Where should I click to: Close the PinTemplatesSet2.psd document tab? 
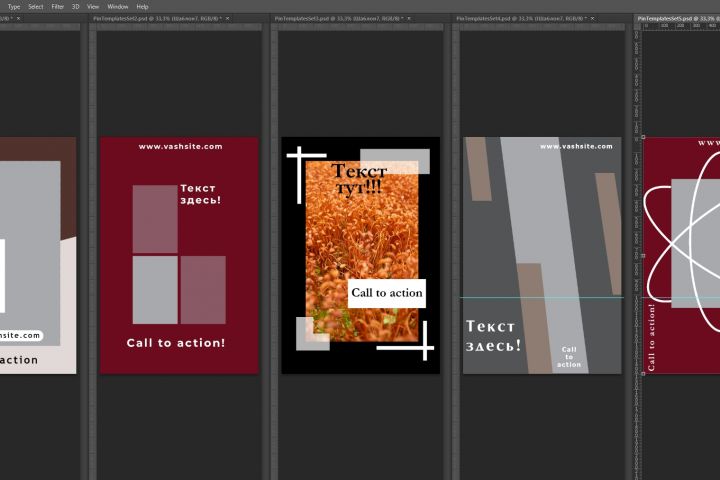pyautogui.click(x=227, y=18)
